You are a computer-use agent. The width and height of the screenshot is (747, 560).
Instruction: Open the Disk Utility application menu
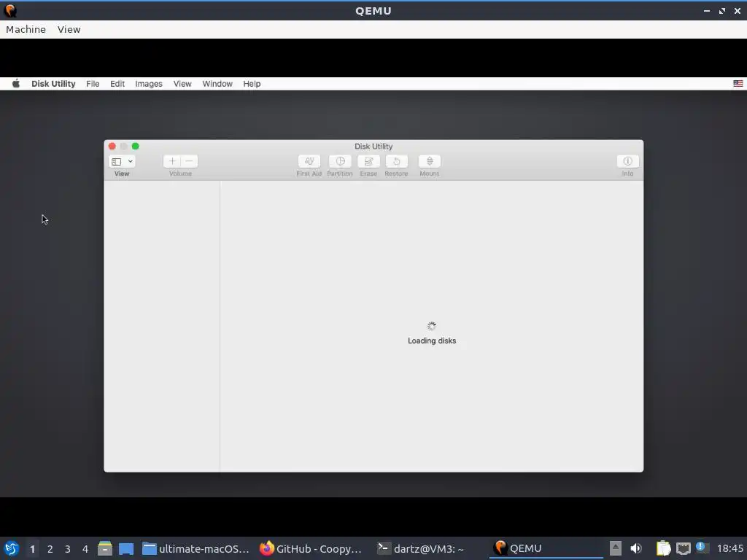click(x=53, y=84)
